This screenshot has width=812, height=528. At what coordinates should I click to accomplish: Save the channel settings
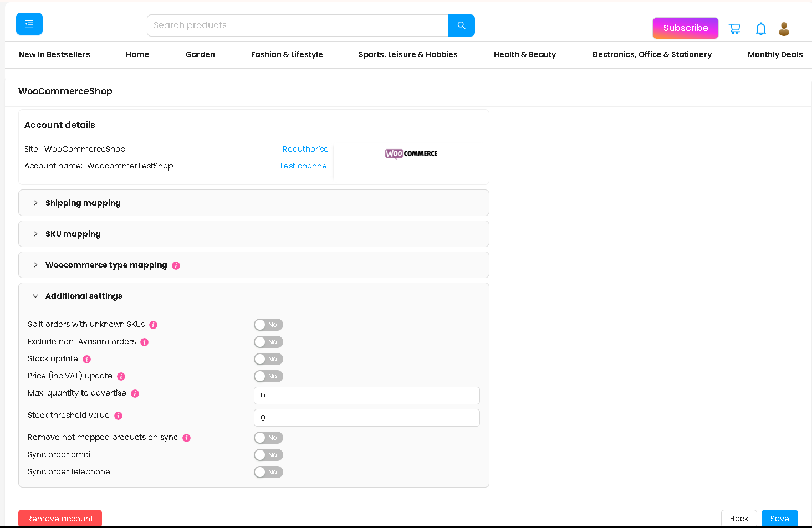[x=779, y=519]
